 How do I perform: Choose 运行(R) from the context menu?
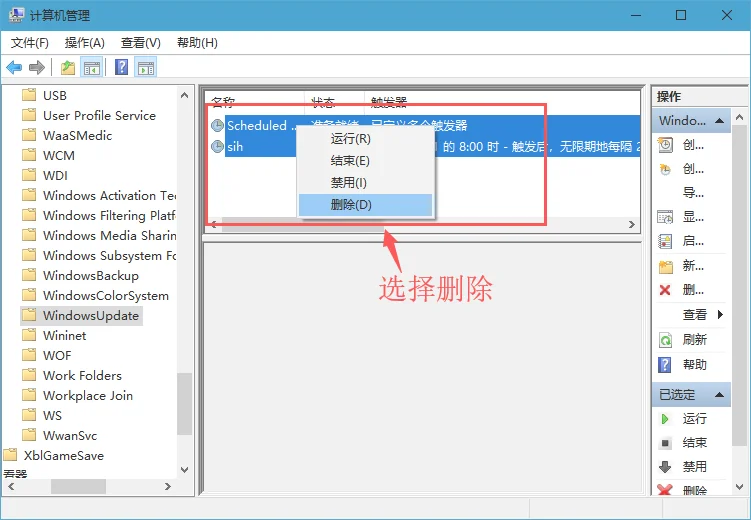click(365, 139)
